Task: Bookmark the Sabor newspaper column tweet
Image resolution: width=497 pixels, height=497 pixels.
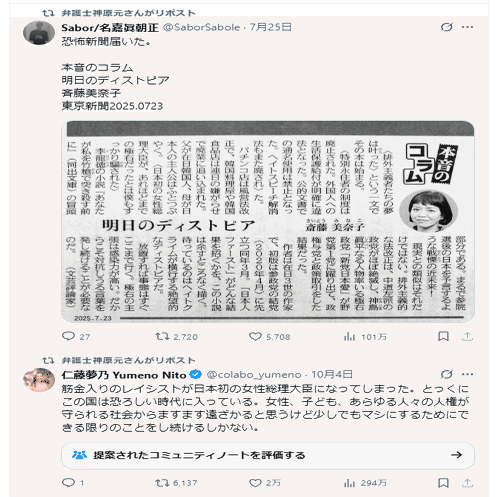Action: (443, 336)
